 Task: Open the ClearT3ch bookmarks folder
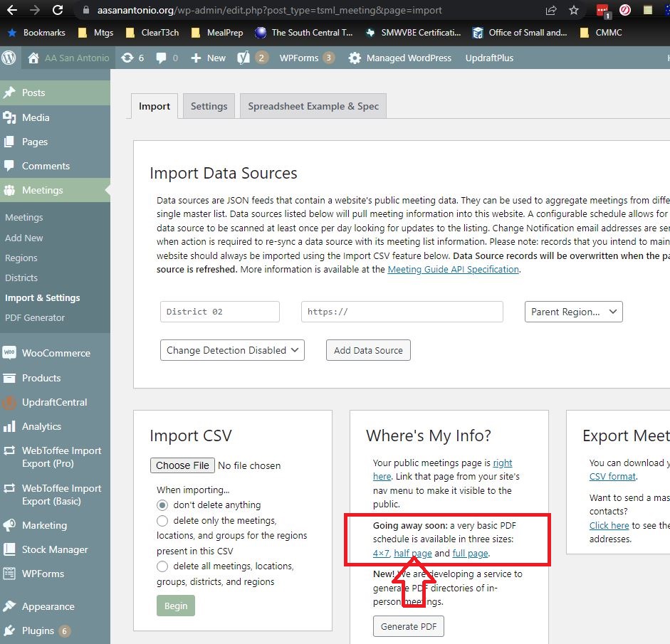click(152, 33)
